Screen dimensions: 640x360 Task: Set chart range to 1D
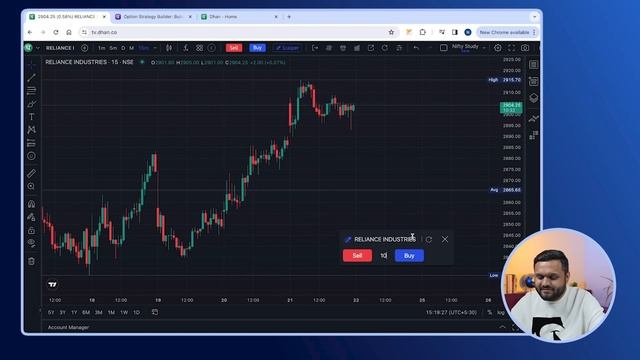point(136,312)
